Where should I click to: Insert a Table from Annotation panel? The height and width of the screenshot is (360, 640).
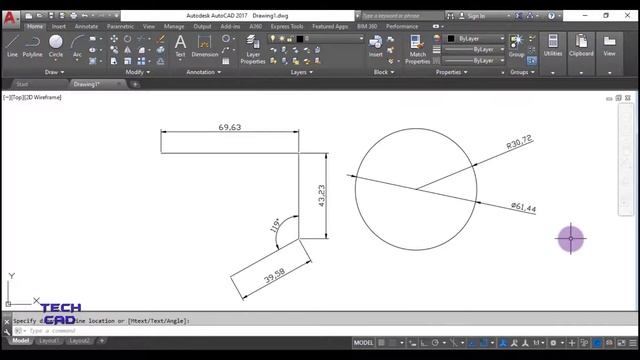pyautogui.click(x=226, y=61)
